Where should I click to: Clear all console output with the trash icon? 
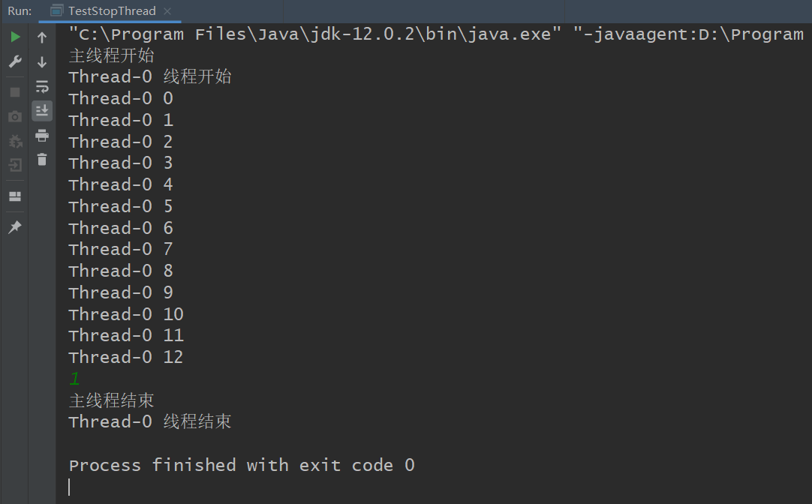(x=42, y=160)
